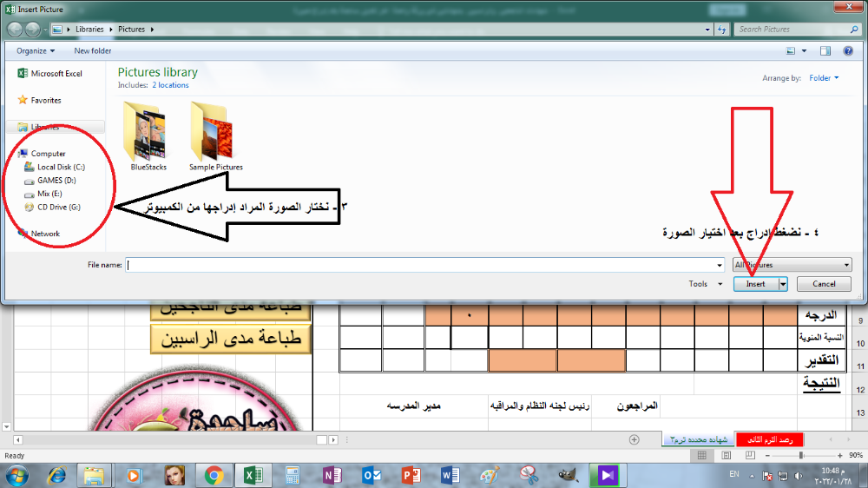The height and width of the screenshot is (488, 868).
Task: Click the horizontal scrollbar left arrow in Excel
Action: pyautogui.click(x=17, y=440)
